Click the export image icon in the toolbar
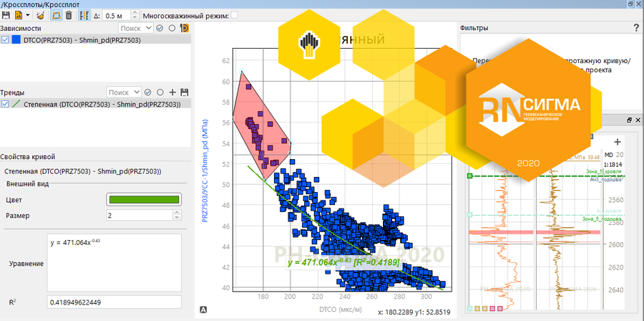644x321 pixels. coord(17,15)
